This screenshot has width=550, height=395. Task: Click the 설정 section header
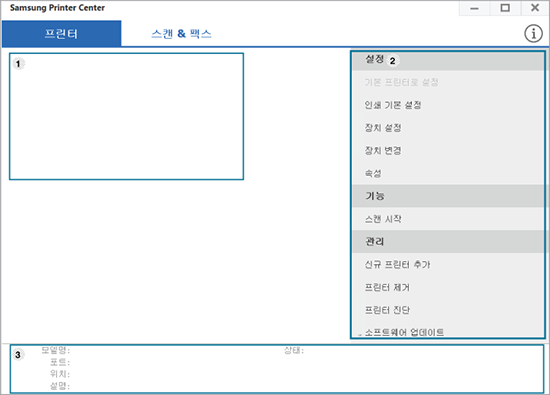tap(448, 60)
